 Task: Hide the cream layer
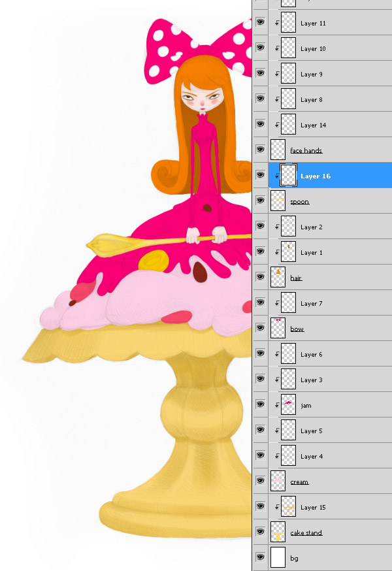(260, 481)
